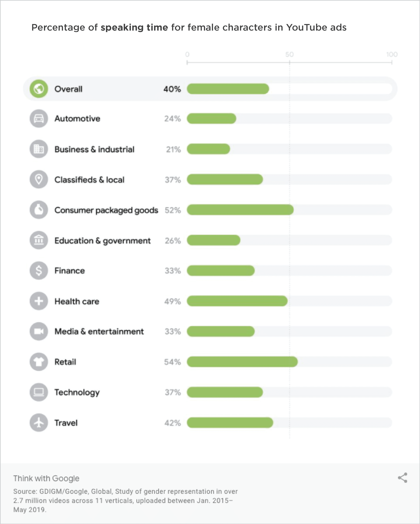Click the Education & government bank icon
The image size is (420, 524).
pos(39,240)
